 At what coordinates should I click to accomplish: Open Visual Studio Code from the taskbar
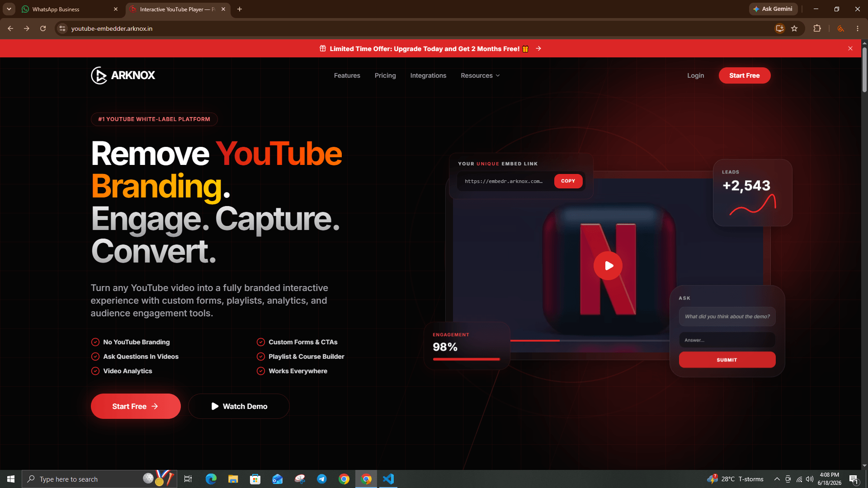(x=388, y=479)
